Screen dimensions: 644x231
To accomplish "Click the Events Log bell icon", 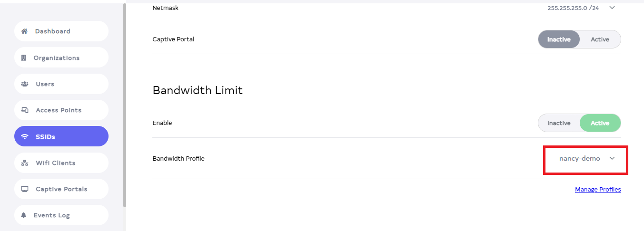I will click(24, 215).
